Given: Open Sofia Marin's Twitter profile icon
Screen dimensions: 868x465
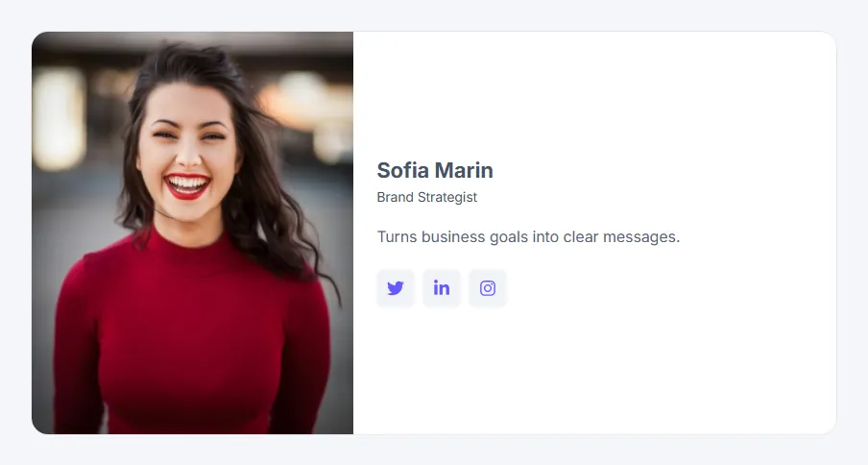Looking at the screenshot, I should tap(396, 288).
